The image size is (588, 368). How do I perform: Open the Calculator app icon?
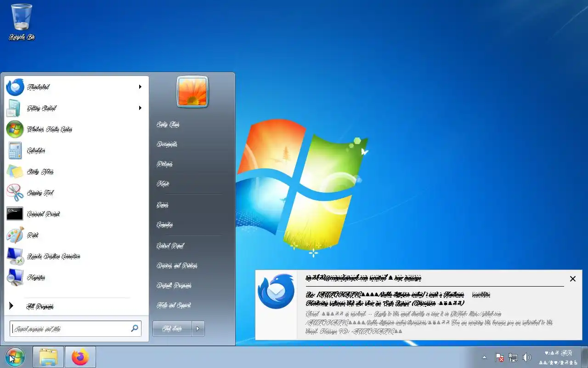click(15, 150)
